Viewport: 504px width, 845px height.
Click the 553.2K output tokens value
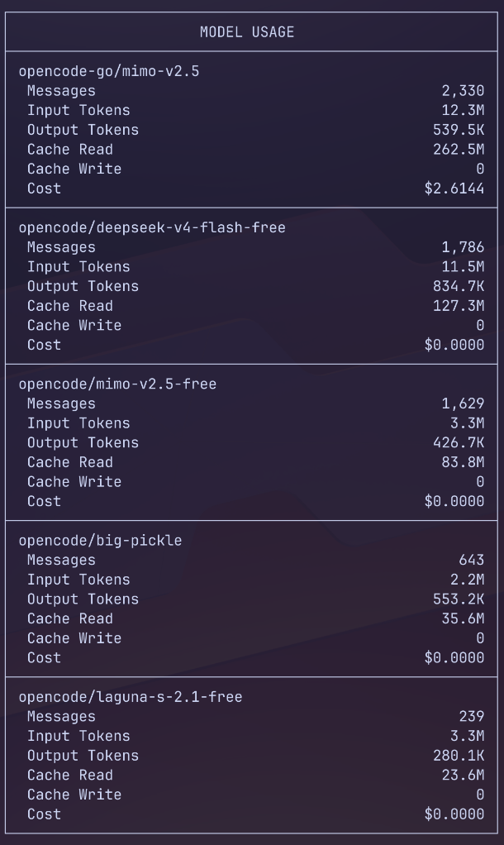[459, 599]
